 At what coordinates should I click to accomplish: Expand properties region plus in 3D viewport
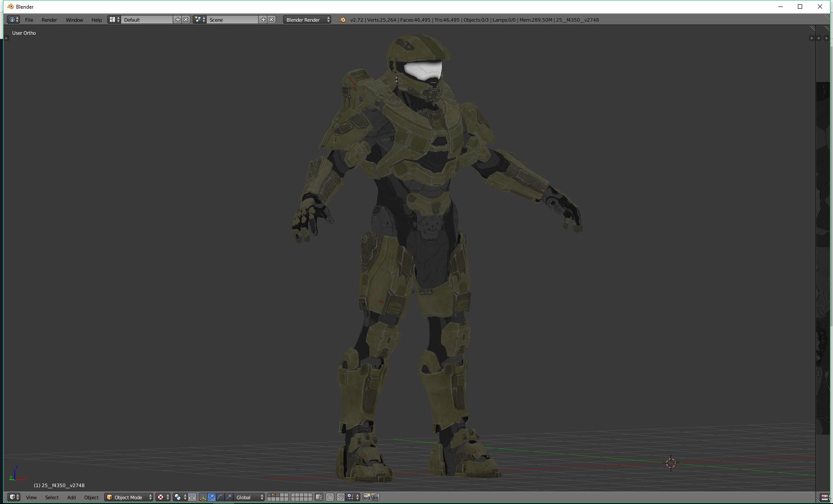coord(811,38)
